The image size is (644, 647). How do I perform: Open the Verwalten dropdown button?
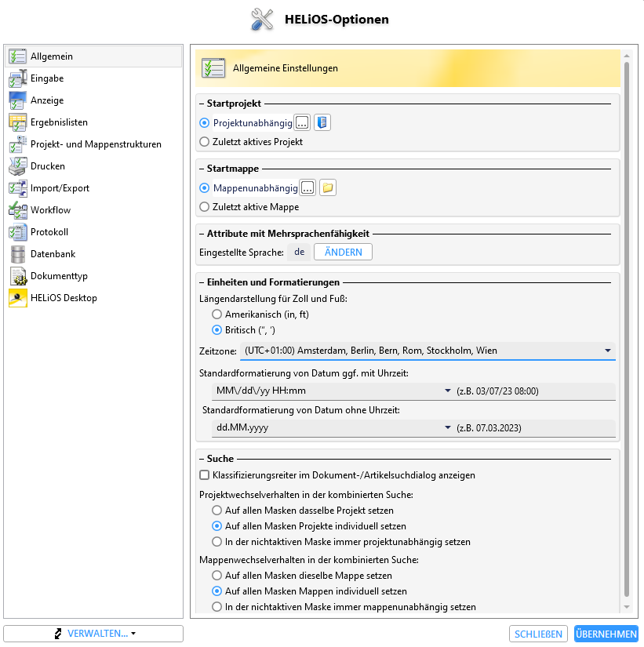[93, 634]
